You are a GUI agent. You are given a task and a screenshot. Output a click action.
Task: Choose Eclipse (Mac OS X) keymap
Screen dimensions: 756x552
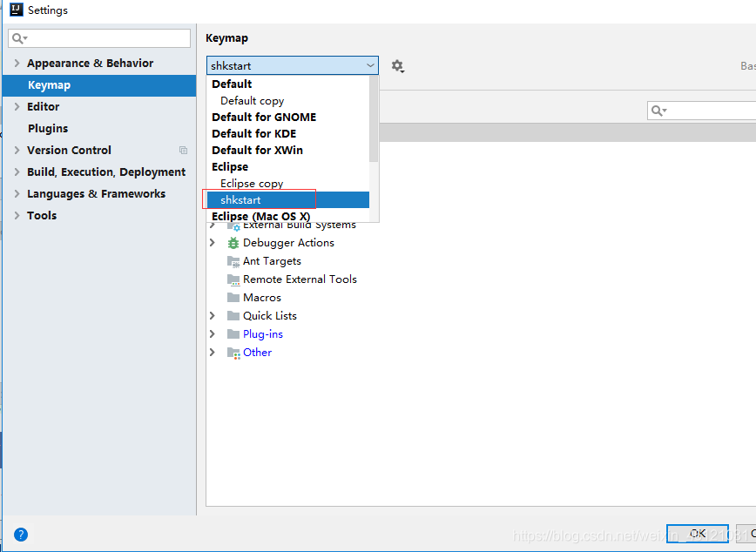coord(287,216)
